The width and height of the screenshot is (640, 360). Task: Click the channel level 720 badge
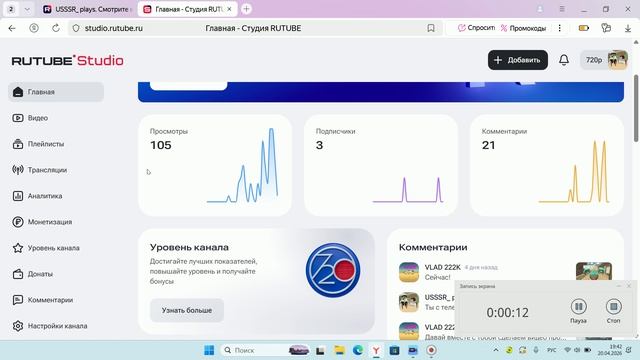(333, 270)
